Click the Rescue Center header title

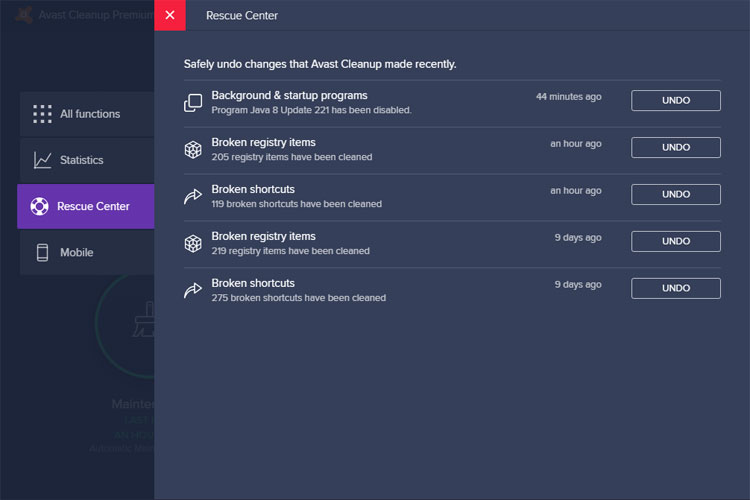pyautogui.click(x=242, y=16)
